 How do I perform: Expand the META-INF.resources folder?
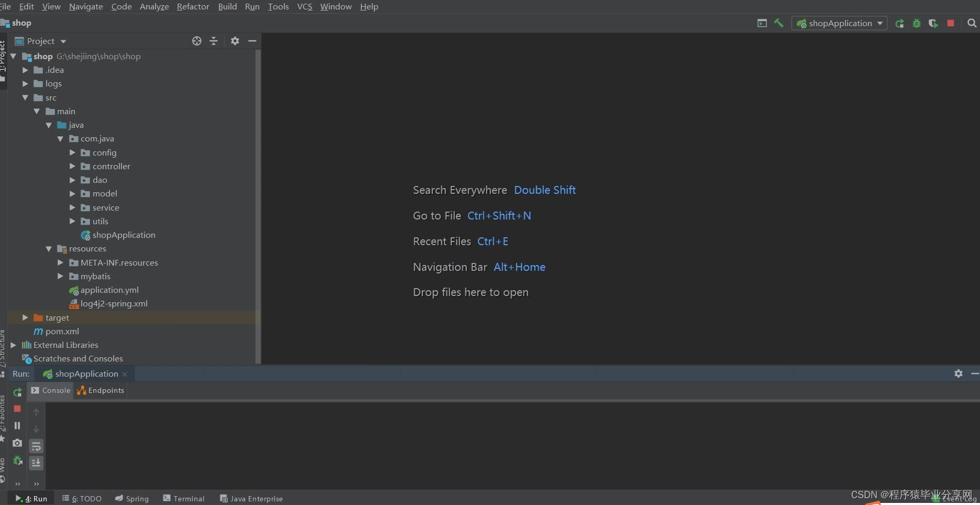[60, 262]
